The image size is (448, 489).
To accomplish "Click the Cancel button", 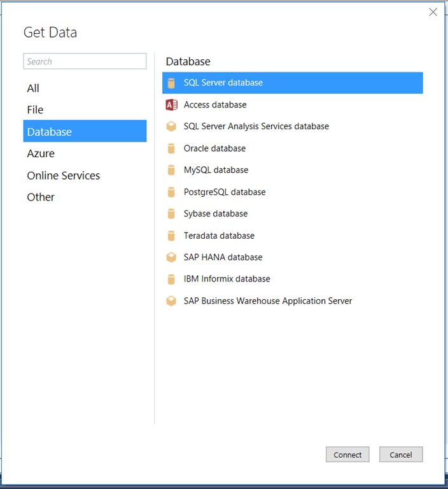I will pyautogui.click(x=401, y=455).
